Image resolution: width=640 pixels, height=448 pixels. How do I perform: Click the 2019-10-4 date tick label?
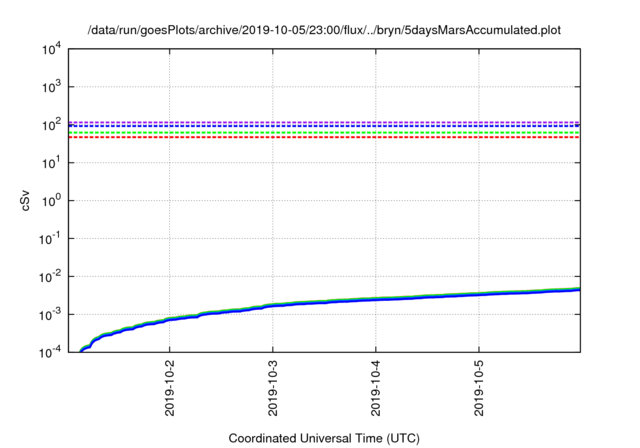[376, 388]
